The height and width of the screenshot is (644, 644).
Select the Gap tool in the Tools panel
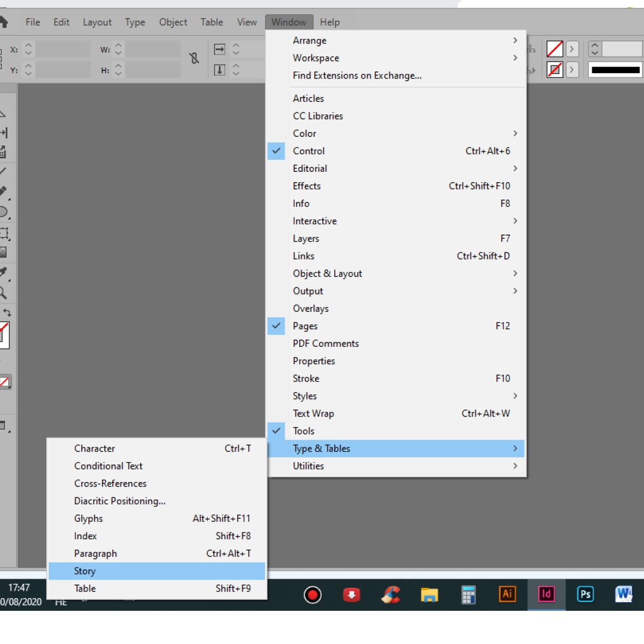click(4, 133)
